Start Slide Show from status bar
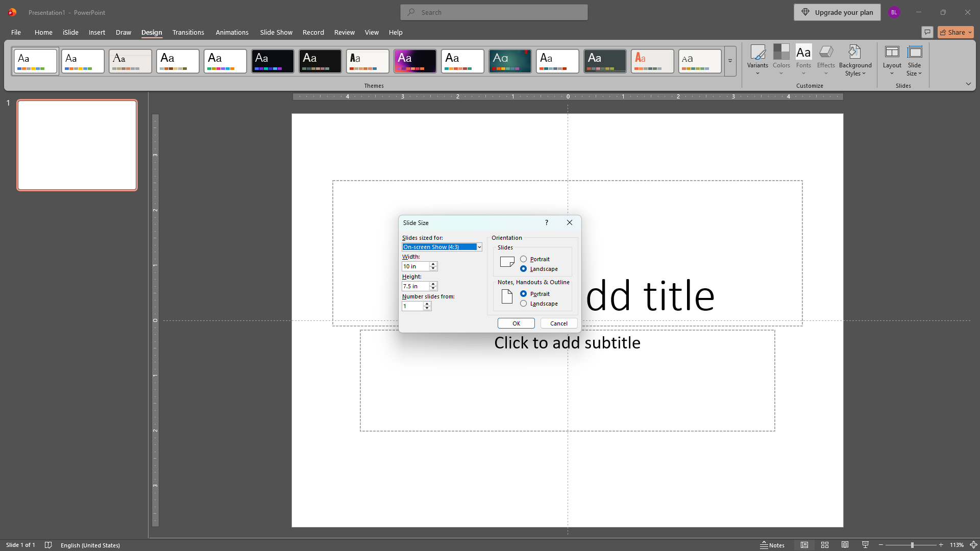Image resolution: width=980 pixels, height=551 pixels. coord(865,545)
